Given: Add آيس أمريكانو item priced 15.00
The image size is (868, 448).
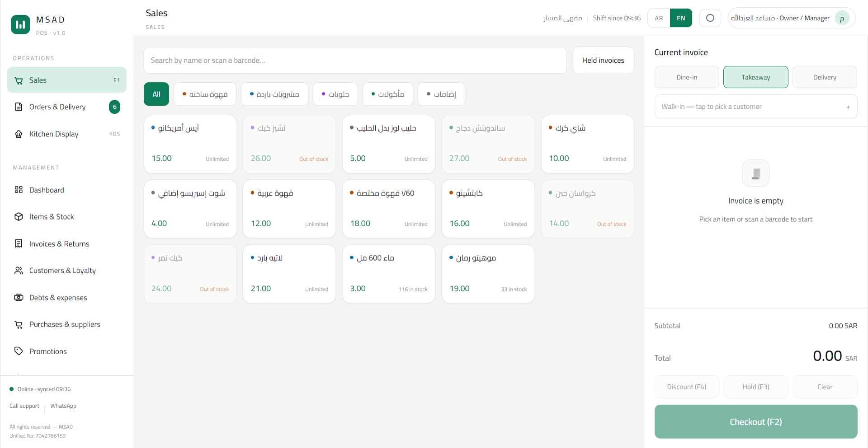Looking at the screenshot, I should pyautogui.click(x=190, y=144).
